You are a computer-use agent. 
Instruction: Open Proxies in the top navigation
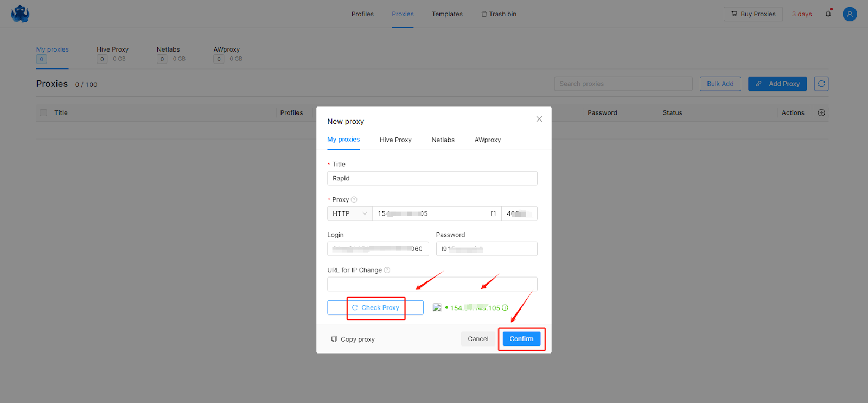click(x=403, y=14)
